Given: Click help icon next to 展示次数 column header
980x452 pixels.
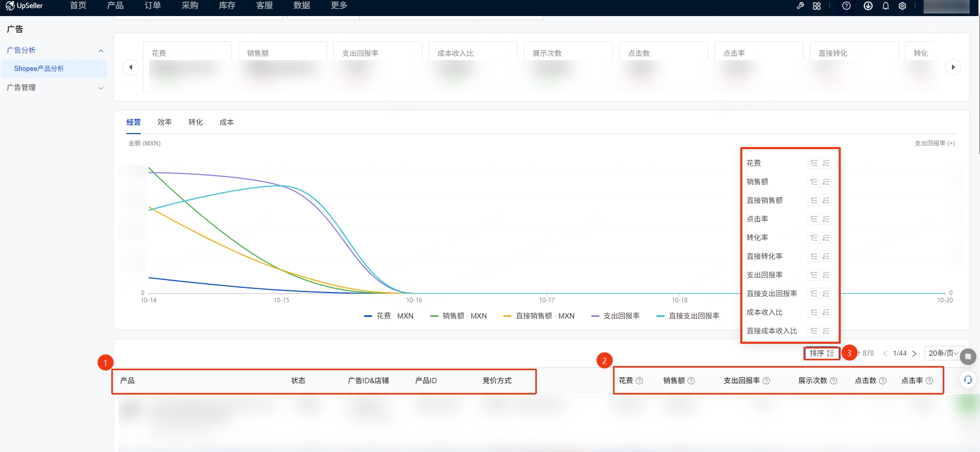Looking at the screenshot, I should point(833,381).
